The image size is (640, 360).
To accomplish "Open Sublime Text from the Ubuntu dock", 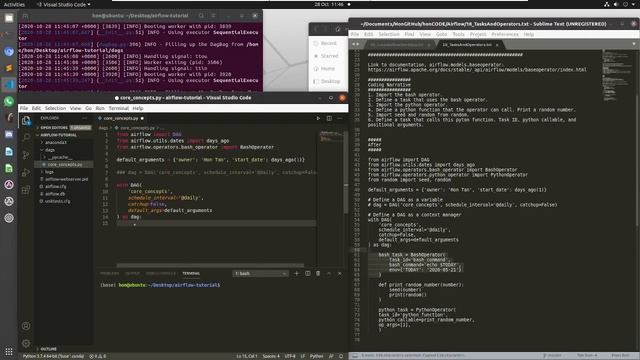I will pyautogui.click(x=9, y=68).
